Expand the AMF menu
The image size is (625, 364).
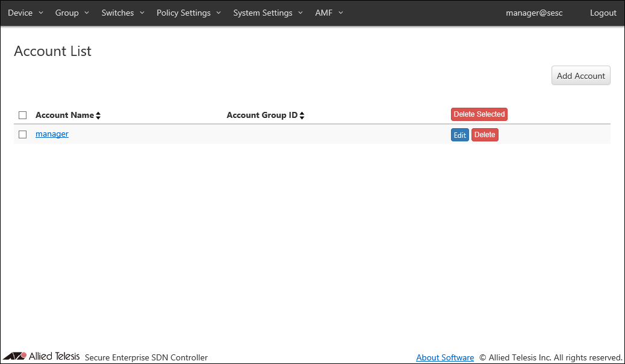(329, 13)
